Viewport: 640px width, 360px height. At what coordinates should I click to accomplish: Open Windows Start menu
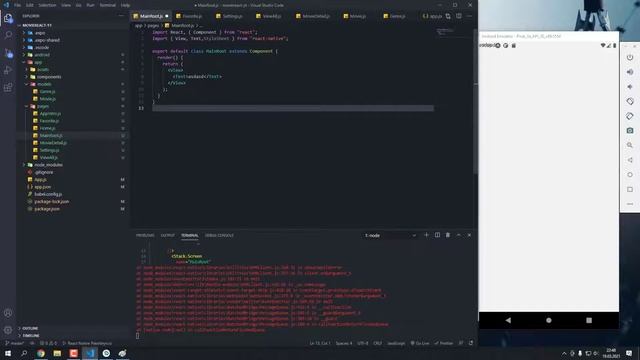[8, 353]
